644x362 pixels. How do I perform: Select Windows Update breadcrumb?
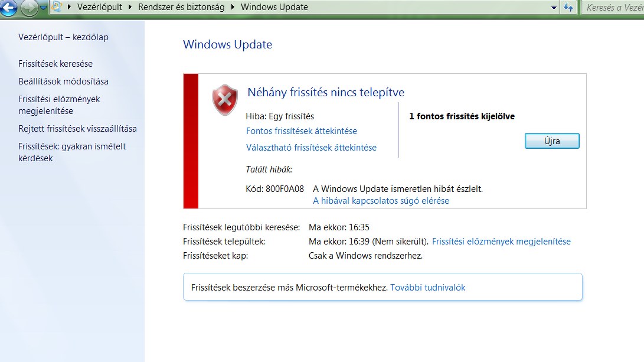coord(274,7)
